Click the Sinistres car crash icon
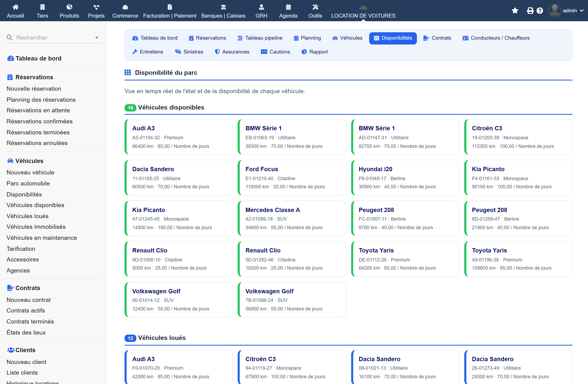Viewport: 588px width, 384px height. tap(178, 52)
